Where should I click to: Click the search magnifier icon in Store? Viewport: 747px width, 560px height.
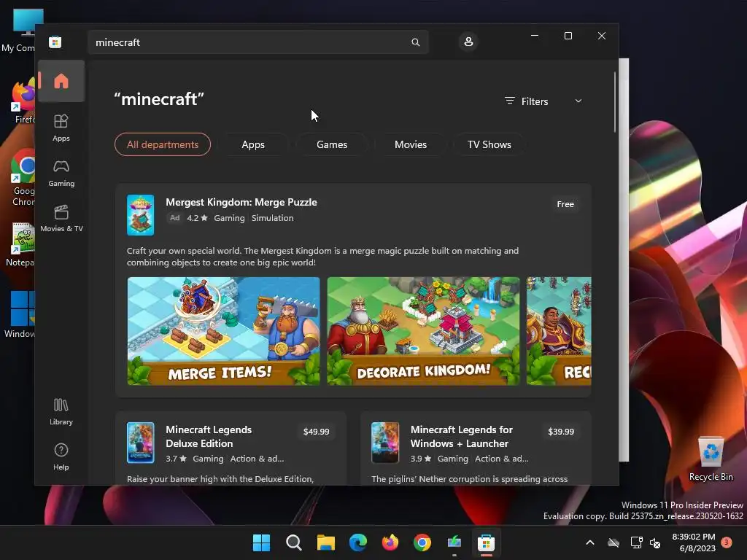tap(415, 42)
